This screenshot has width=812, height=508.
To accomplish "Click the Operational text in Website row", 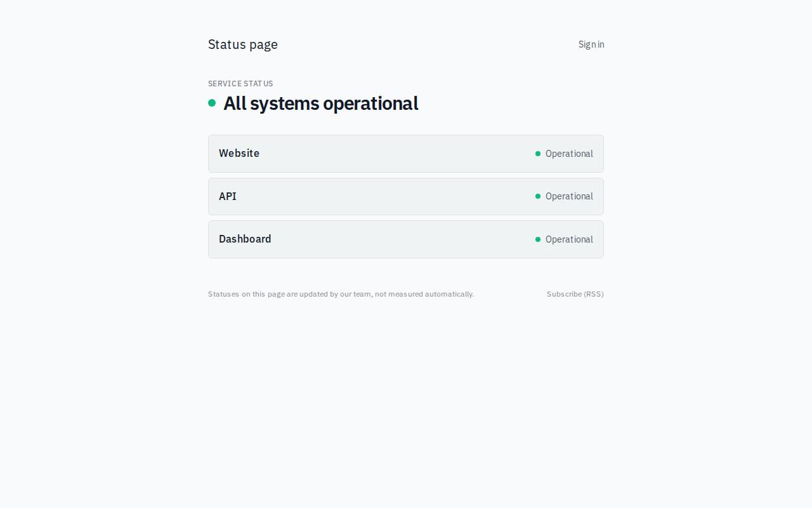I will [x=569, y=154].
